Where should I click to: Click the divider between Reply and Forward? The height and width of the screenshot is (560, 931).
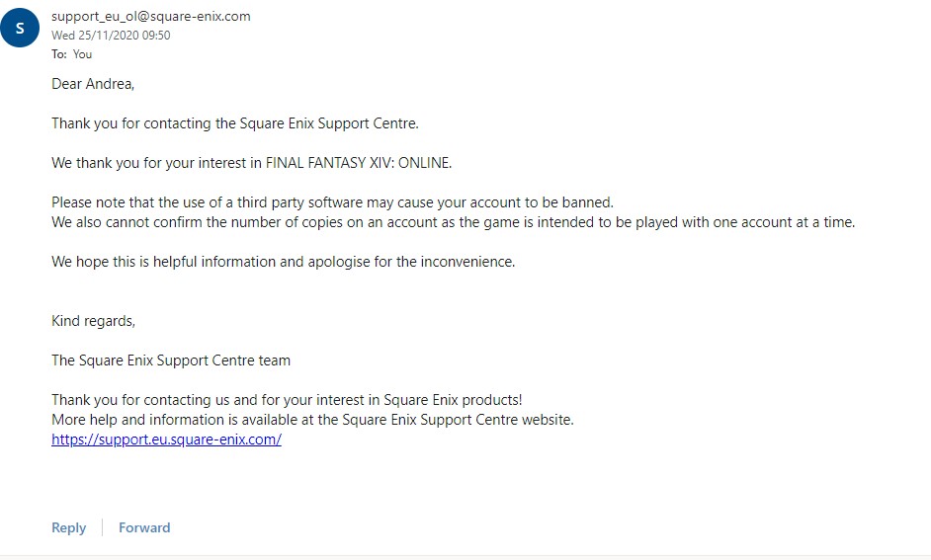point(102,527)
